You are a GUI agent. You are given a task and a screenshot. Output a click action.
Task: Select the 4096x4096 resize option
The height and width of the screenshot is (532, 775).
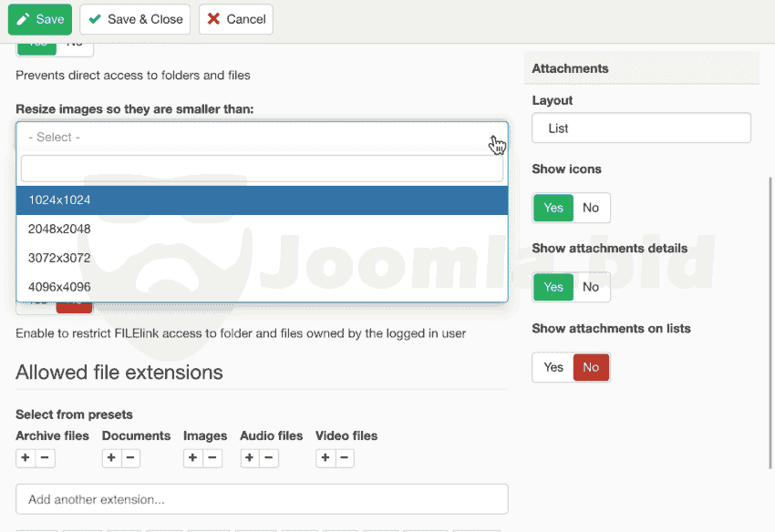click(x=262, y=287)
